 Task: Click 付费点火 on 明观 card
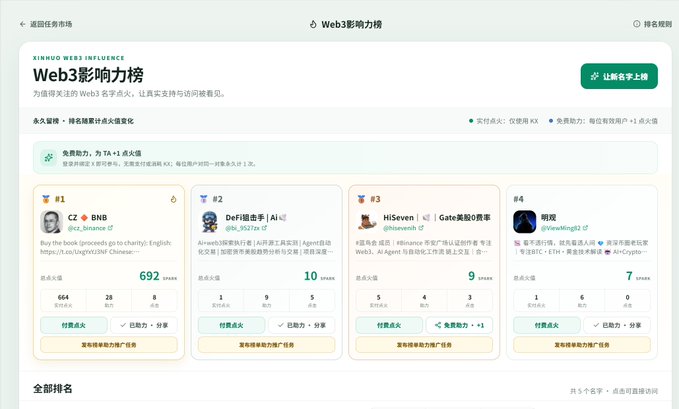[546, 325]
